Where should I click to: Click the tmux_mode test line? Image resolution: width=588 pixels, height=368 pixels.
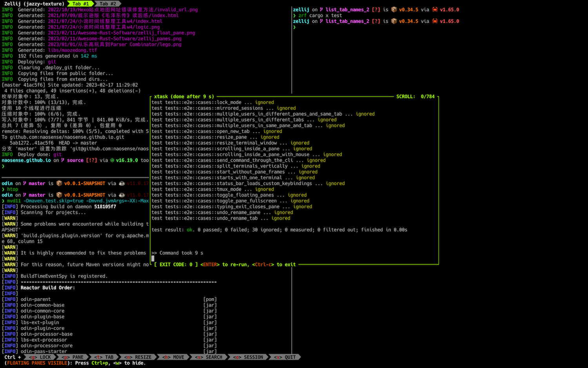click(213, 189)
